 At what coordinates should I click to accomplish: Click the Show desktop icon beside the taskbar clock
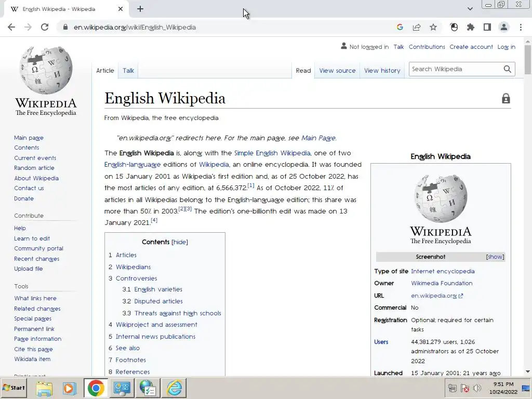coord(526,388)
